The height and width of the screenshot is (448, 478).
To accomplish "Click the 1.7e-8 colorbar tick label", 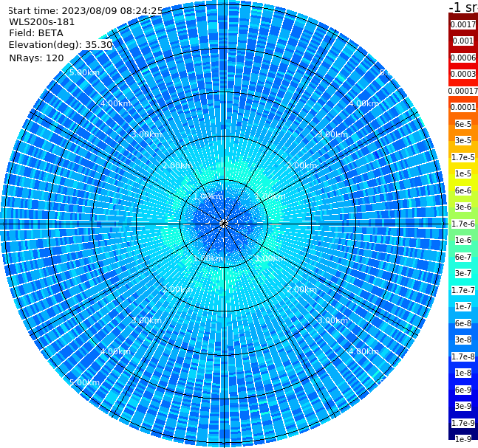I will [463, 356].
